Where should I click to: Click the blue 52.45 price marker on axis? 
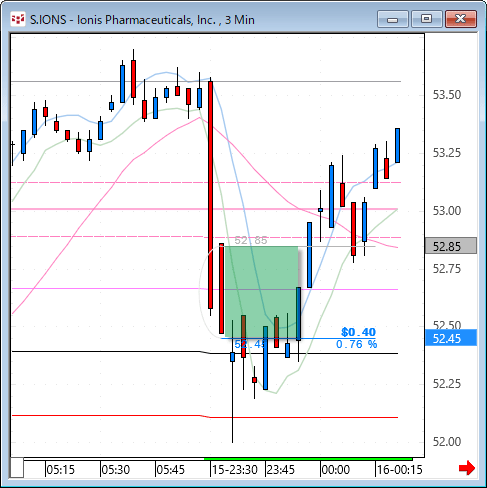[x=451, y=338]
